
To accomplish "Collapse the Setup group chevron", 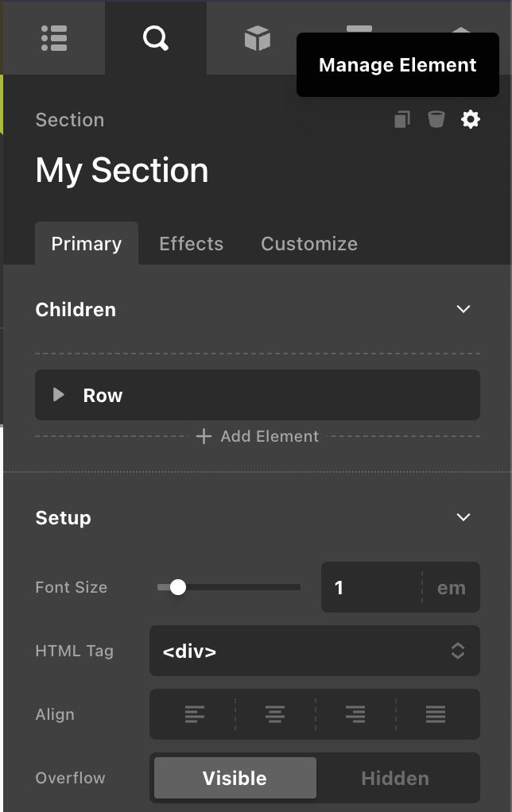I will 464,517.
